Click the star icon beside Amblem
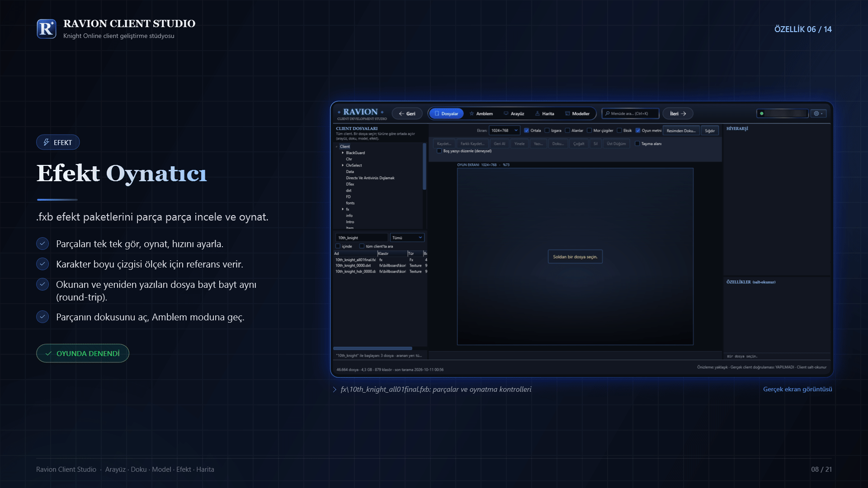This screenshot has width=868, height=488. coord(472,113)
